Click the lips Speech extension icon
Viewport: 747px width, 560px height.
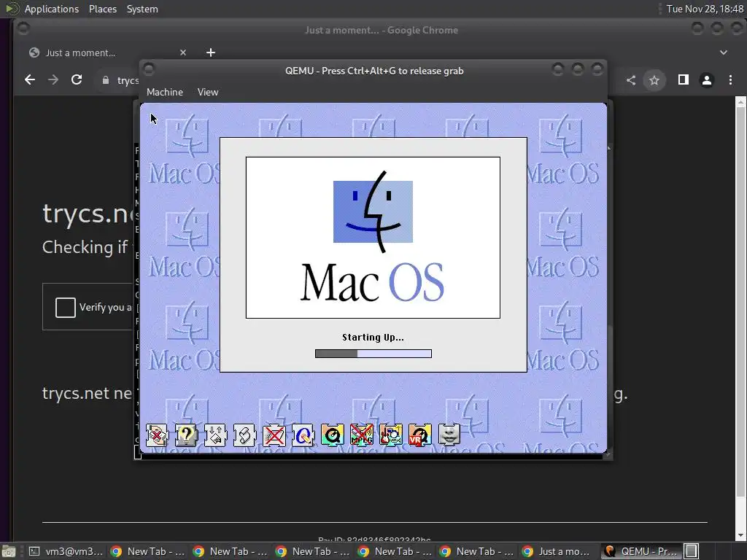pyautogui.click(x=449, y=435)
